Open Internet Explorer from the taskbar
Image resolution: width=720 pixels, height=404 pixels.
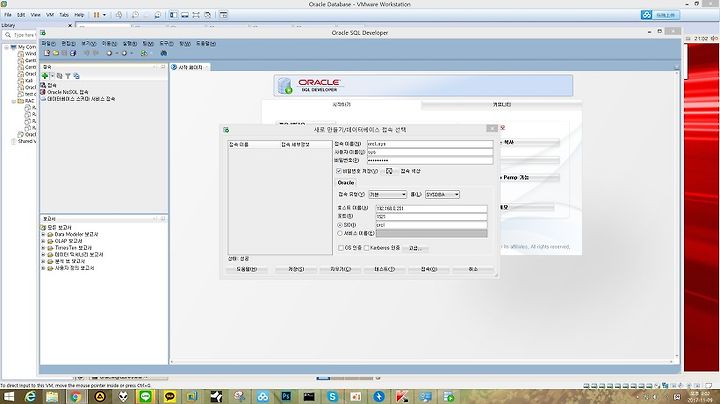pos(30,397)
